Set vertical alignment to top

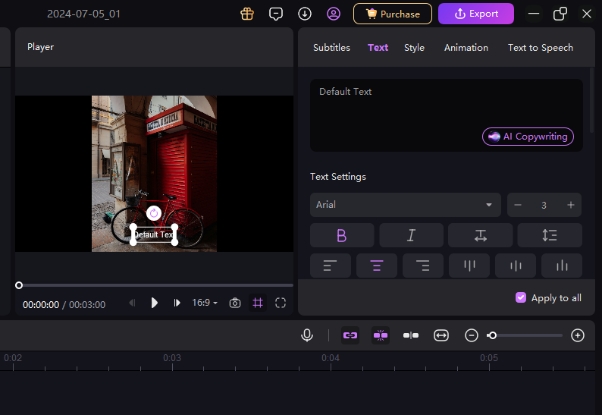coord(469,265)
